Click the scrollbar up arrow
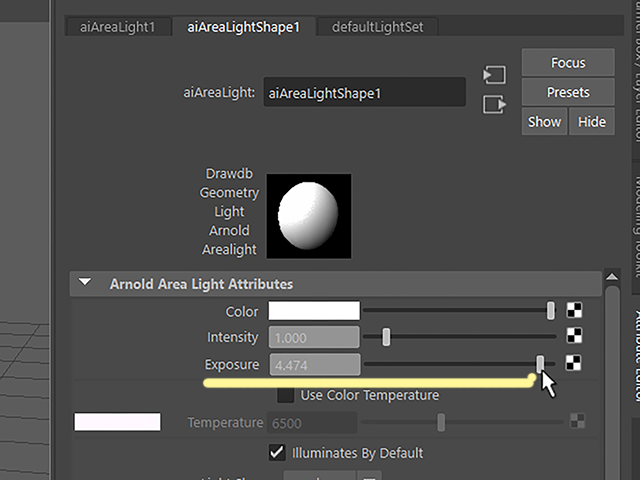Viewport: 640px width, 480px height. click(612, 278)
